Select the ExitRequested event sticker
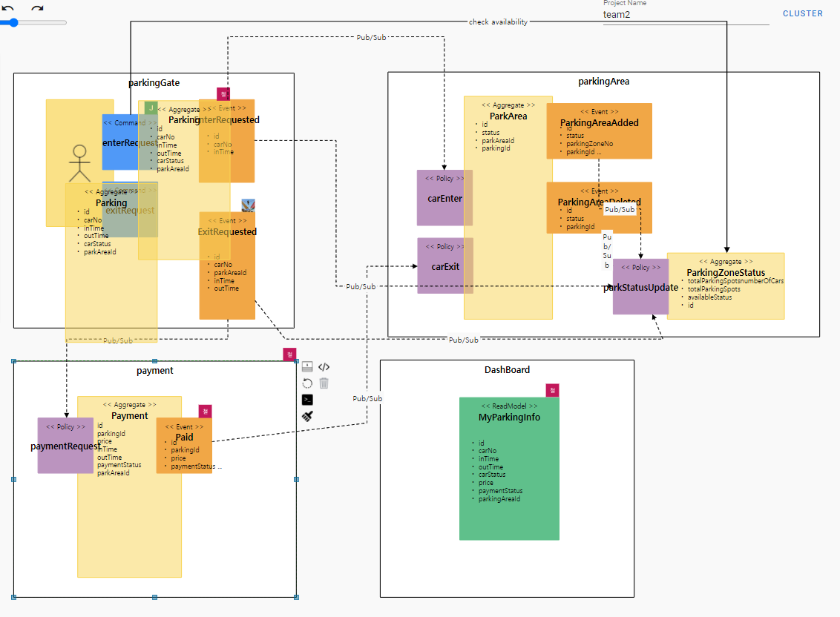 pos(227,265)
